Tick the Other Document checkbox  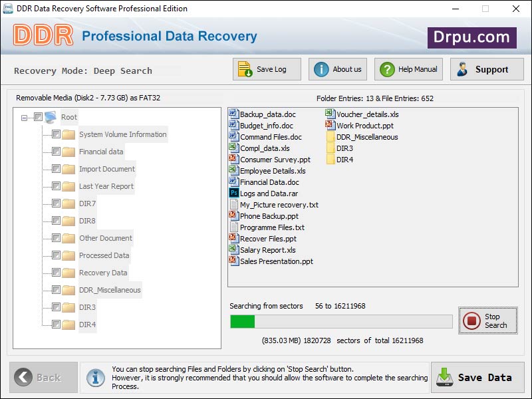(56, 238)
